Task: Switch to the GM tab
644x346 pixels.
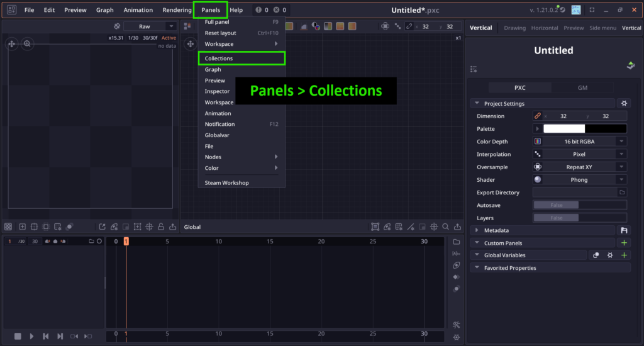Action: point(582,87)
